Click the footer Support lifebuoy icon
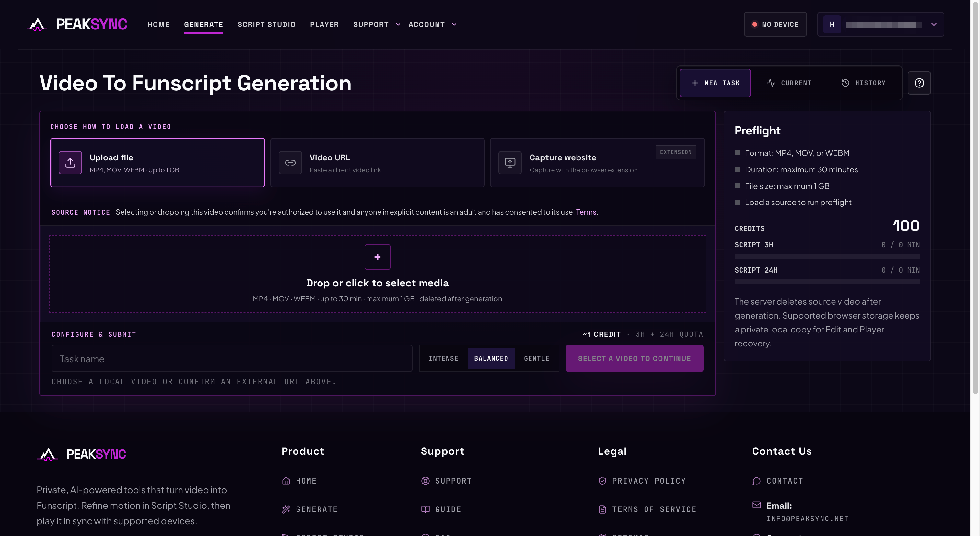Viewport: 980px width, 536px height. click(x=425, y=481)
